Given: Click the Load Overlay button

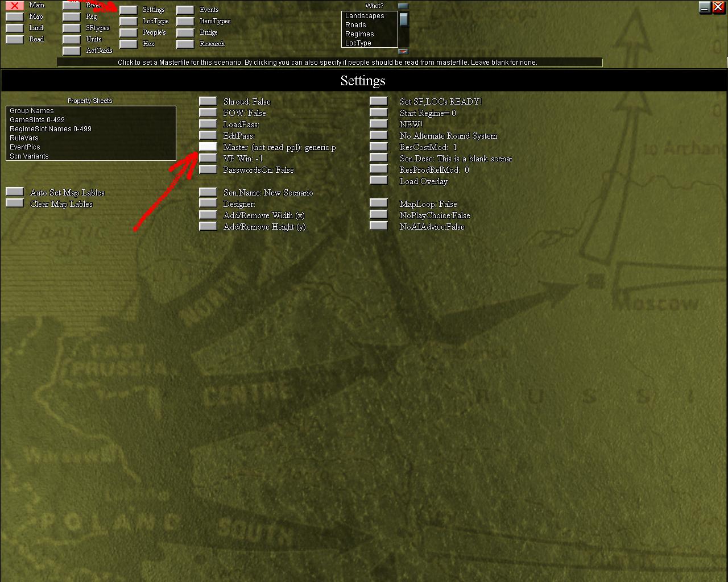Looking at the screenshot, I should coord(379,180).
